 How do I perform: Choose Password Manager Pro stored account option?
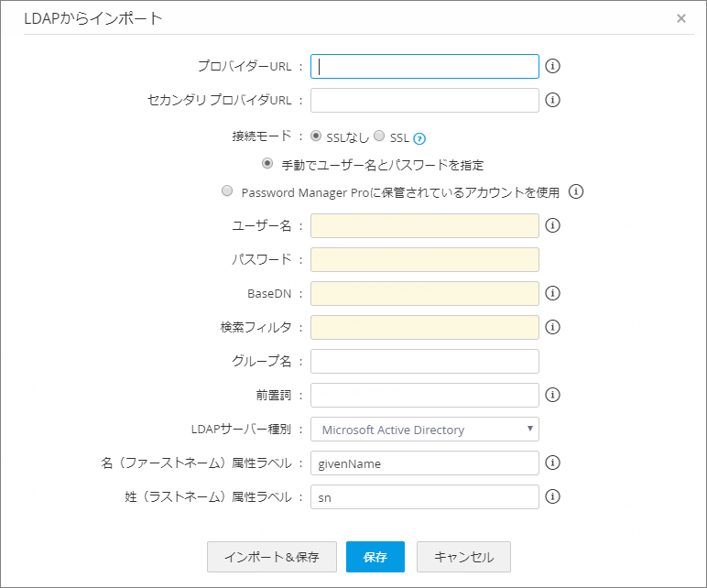227,191
